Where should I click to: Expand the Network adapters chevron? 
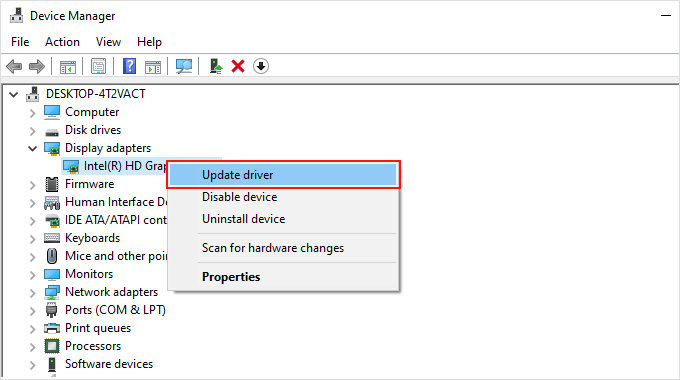pyautogui.click(x=33, y=293)
